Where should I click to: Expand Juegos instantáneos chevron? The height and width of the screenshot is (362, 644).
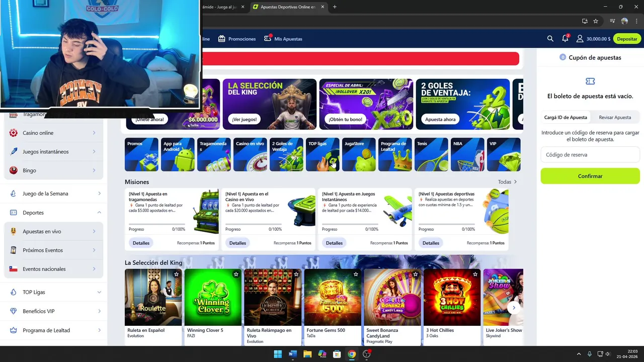94,151
